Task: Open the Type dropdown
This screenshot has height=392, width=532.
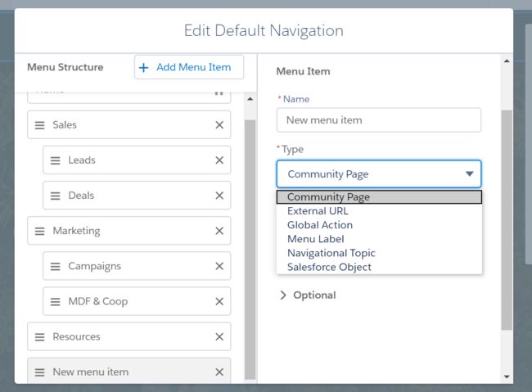Action: 379,173
